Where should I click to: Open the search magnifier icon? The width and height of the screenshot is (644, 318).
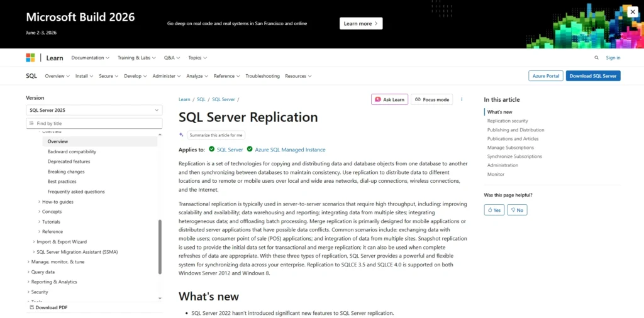coord(596,58)
